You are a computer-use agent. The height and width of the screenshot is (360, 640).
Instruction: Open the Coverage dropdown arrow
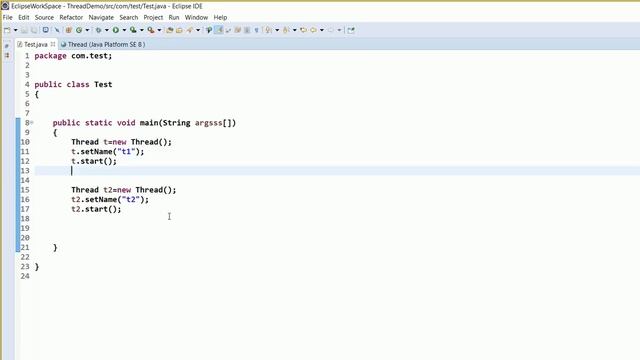tap(142, 30)
